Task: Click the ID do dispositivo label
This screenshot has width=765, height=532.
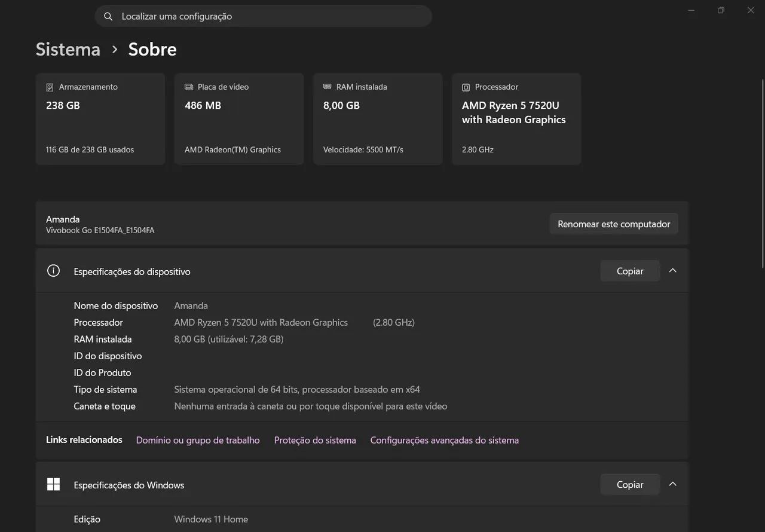Action: tap(108, 356)
